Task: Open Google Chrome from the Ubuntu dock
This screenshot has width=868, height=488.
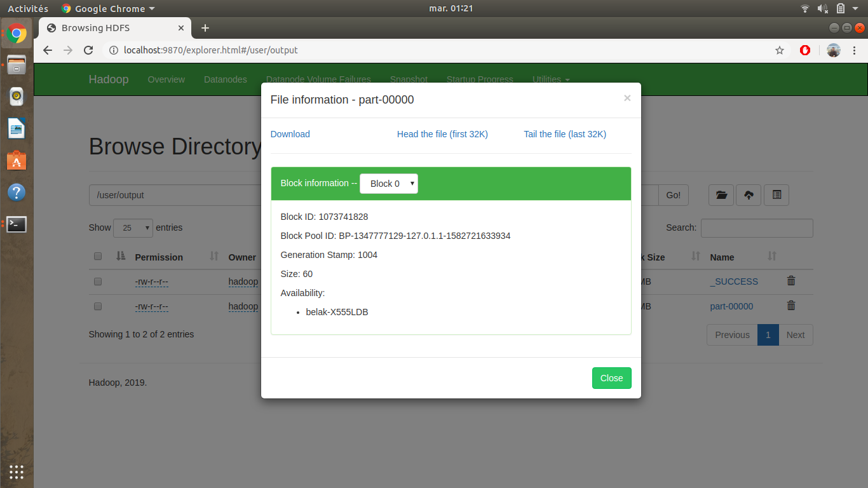Action: click(x=17, y=34)
